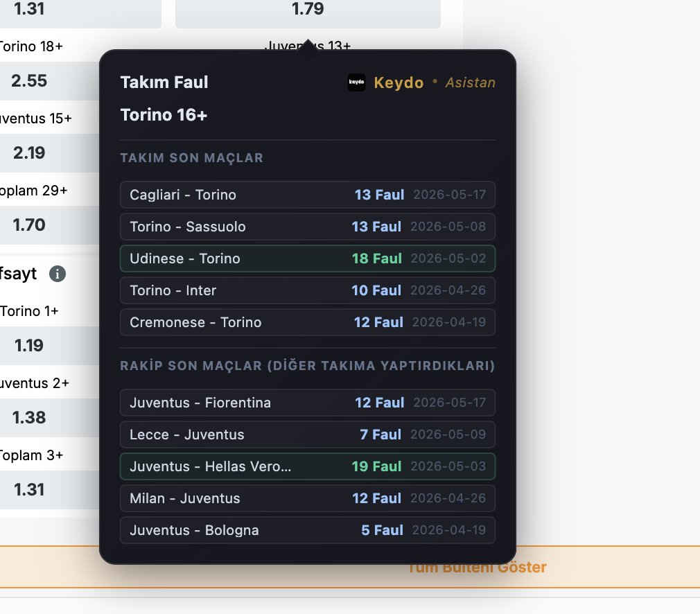Open the Keydo brand link
This screenshot has width=700, height=614.
pyautogui.click(x=399, y=82)
